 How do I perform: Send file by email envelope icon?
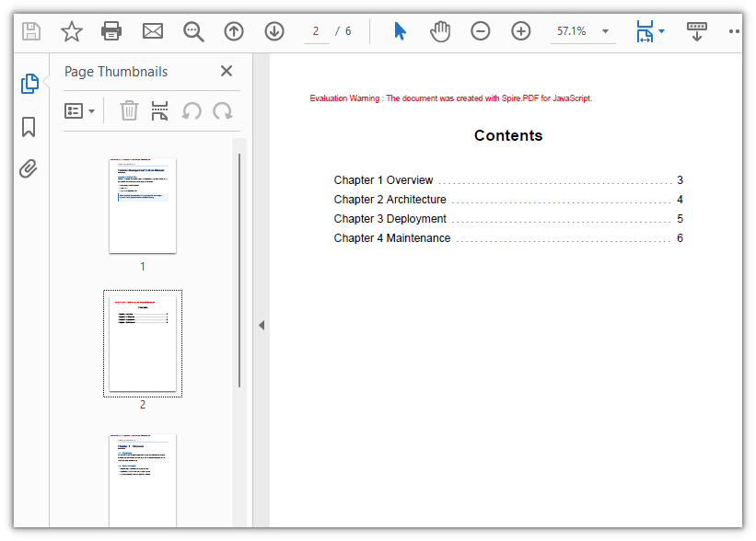click(x=153, y=31)
